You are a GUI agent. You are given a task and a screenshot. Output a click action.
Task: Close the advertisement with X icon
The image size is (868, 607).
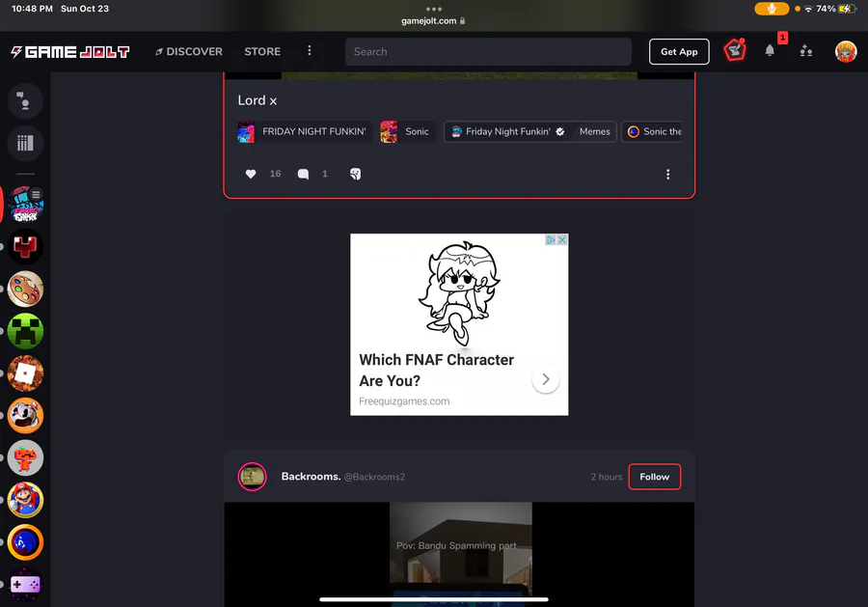562,240
